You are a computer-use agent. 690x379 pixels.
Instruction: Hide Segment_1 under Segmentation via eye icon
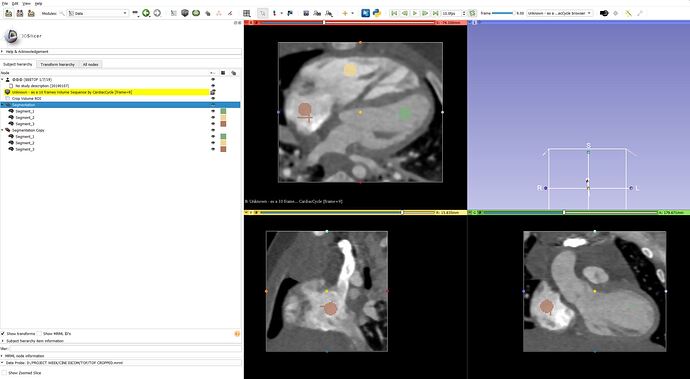213,111
